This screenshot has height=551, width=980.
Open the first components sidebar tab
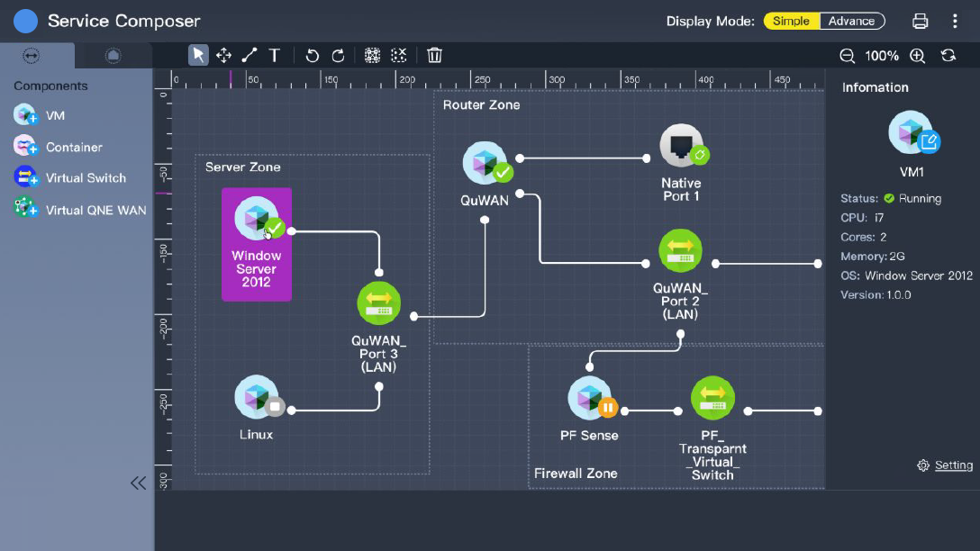[x=32, y=56]
